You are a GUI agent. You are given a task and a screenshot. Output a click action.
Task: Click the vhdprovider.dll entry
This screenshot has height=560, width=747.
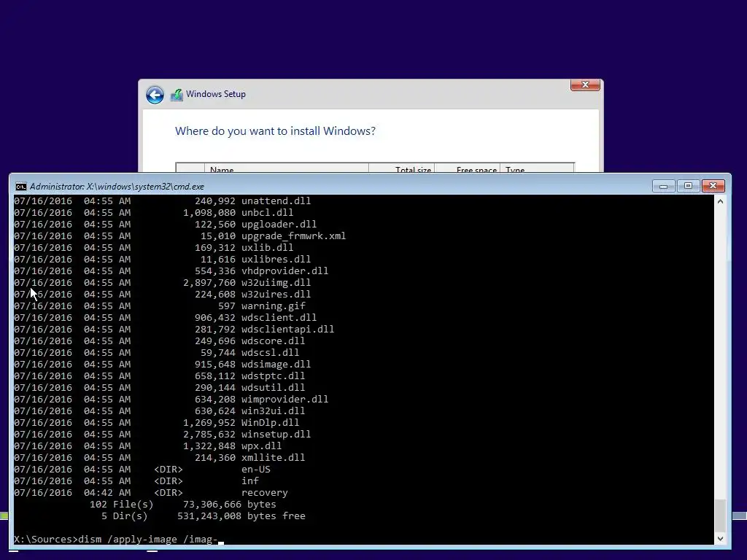pyautogui.click(x=285, y=271)
